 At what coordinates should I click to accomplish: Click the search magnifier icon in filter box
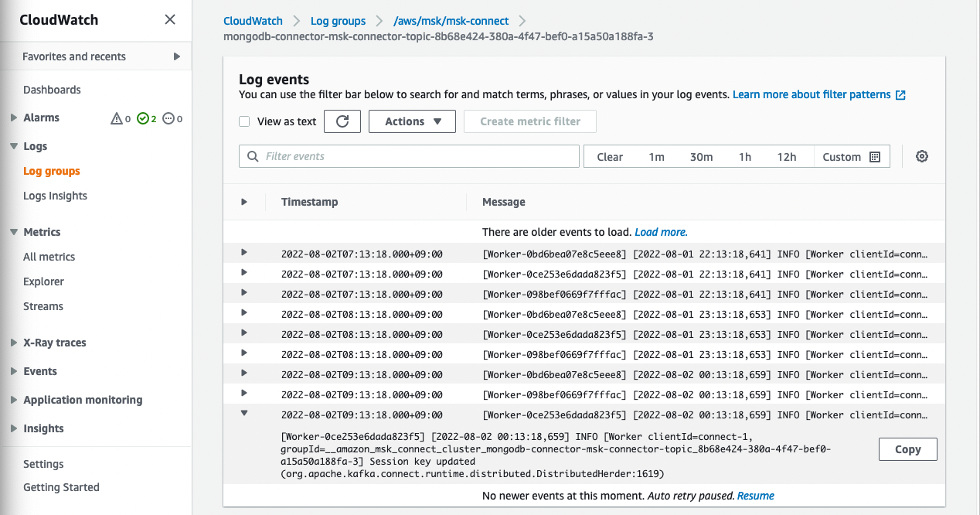253,156
